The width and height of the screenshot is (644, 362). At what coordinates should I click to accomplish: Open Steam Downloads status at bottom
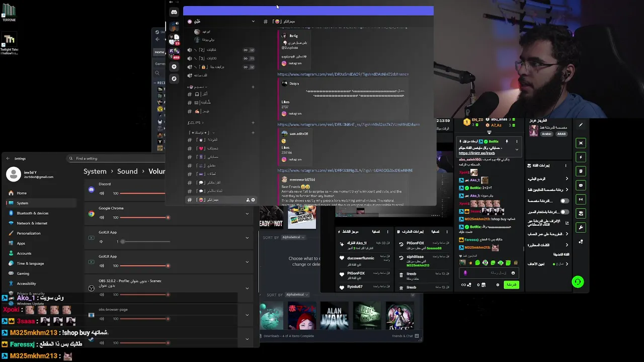click(x=289, y=336)
